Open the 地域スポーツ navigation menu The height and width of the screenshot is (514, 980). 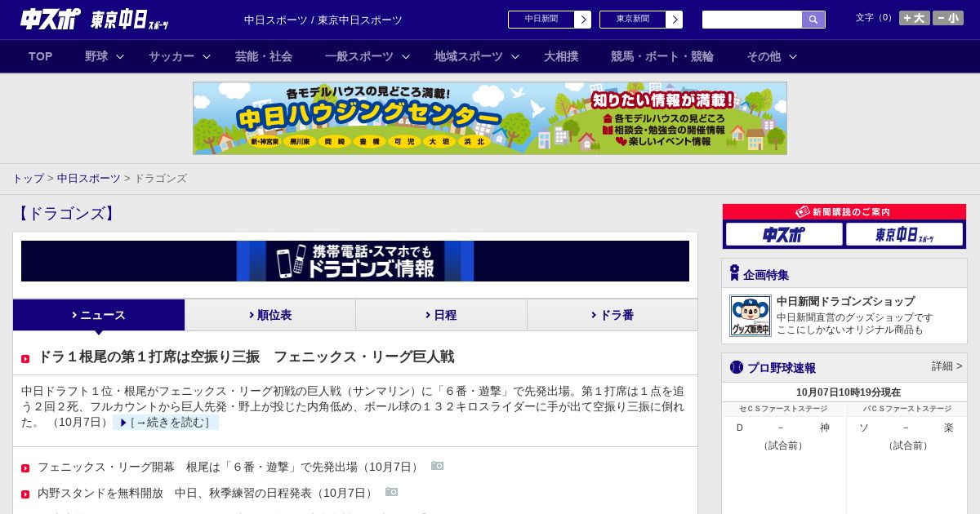click(469, 56)
